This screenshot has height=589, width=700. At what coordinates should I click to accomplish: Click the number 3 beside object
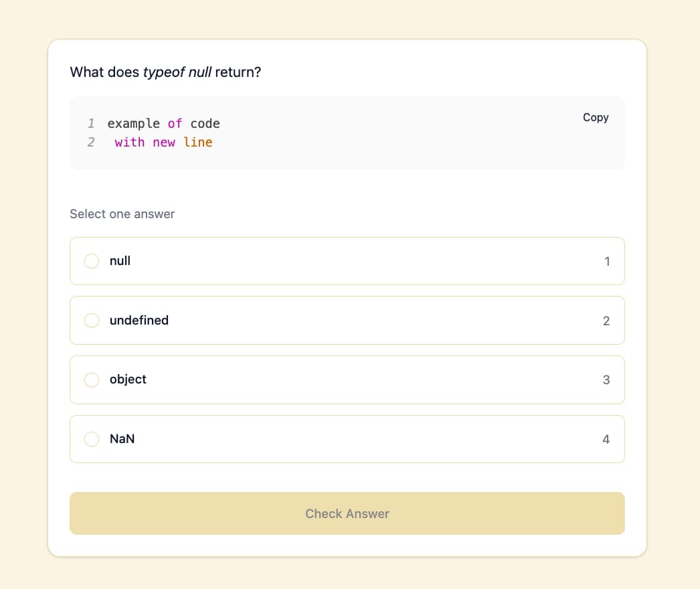tap(606, 380)
